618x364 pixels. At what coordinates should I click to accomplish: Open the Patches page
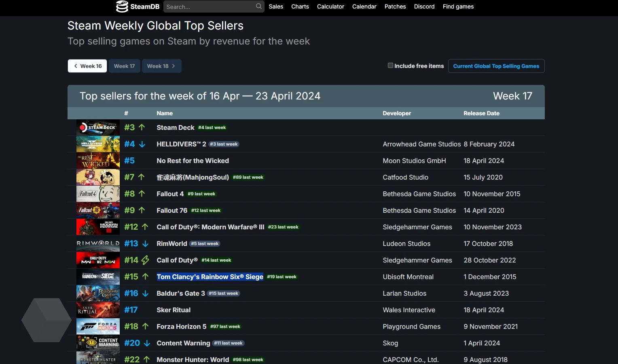395,6
